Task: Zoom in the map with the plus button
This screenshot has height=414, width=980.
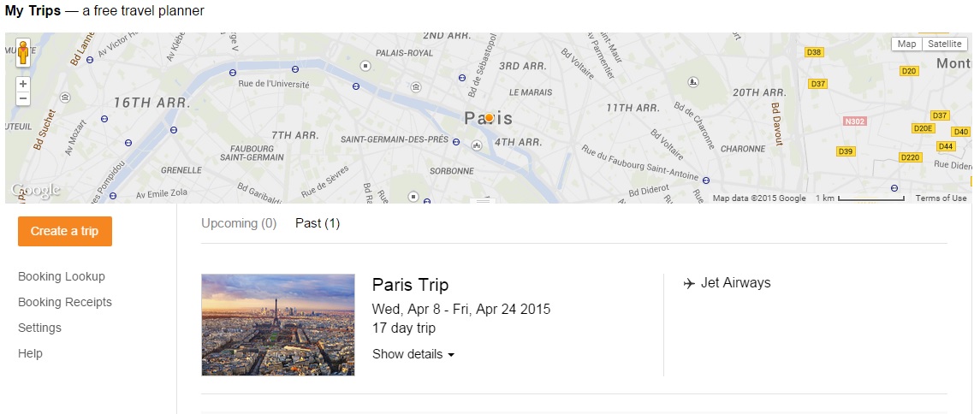Action: [x=23, y=84]
